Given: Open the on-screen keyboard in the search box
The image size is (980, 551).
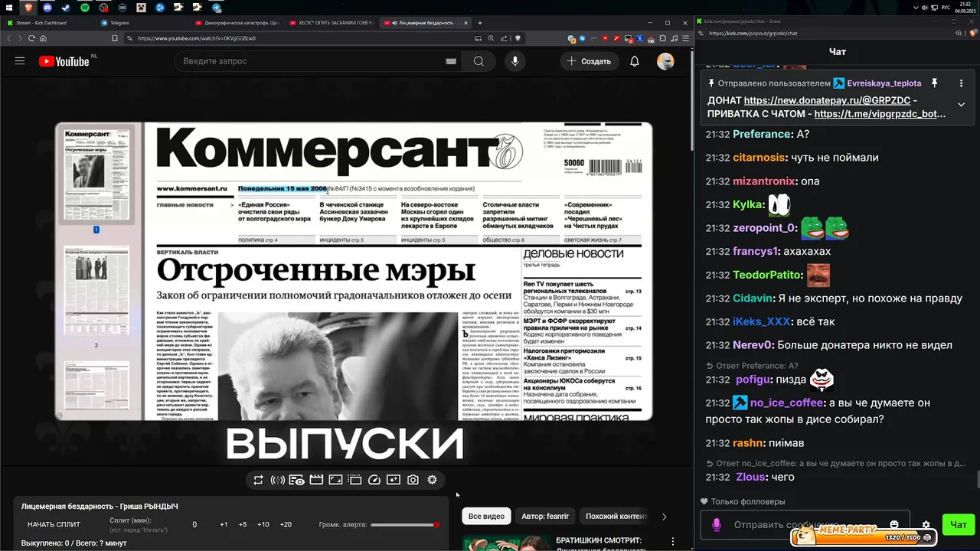Looking at the screenshot, I should [451, 61].
